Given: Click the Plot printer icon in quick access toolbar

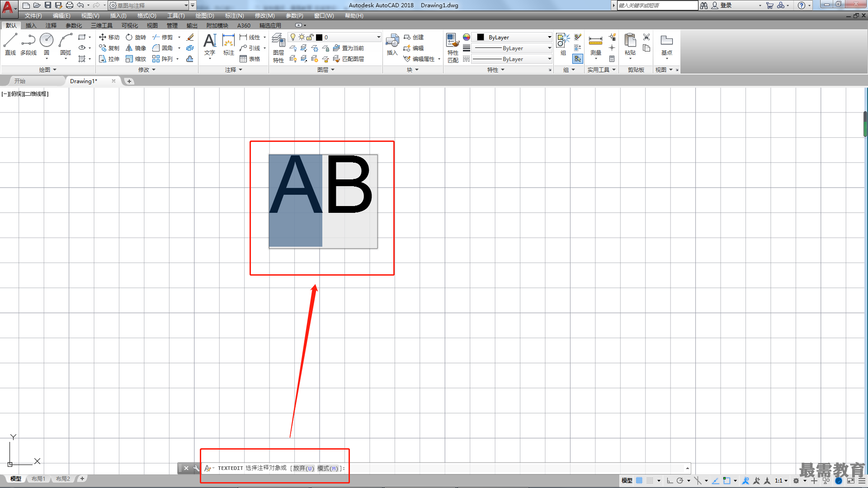Looking at the screenshot, I should [x=70, y=5].
